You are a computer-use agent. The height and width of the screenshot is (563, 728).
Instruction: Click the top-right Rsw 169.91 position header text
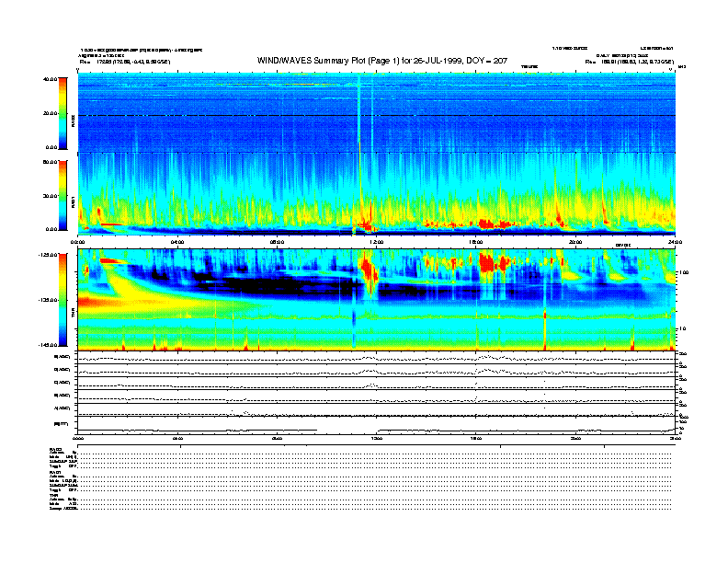click(629, 62)
